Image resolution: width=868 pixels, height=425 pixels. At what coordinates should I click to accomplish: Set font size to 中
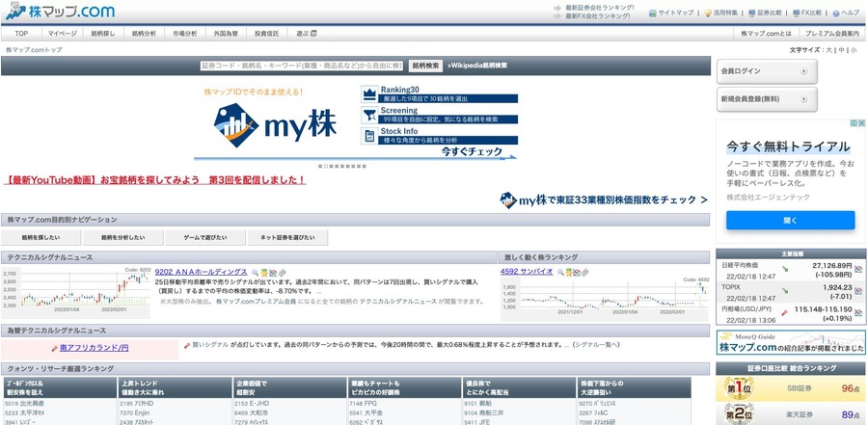point(841,50)
